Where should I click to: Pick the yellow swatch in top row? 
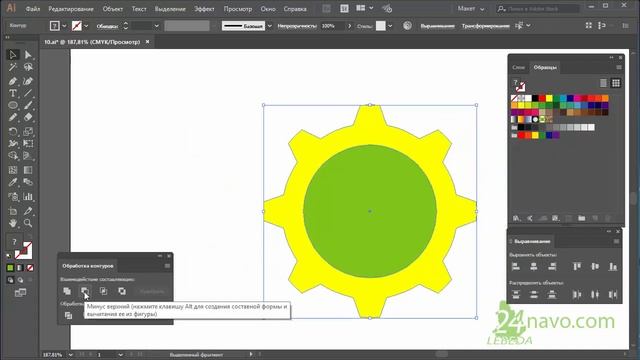(x=549, y=98)
